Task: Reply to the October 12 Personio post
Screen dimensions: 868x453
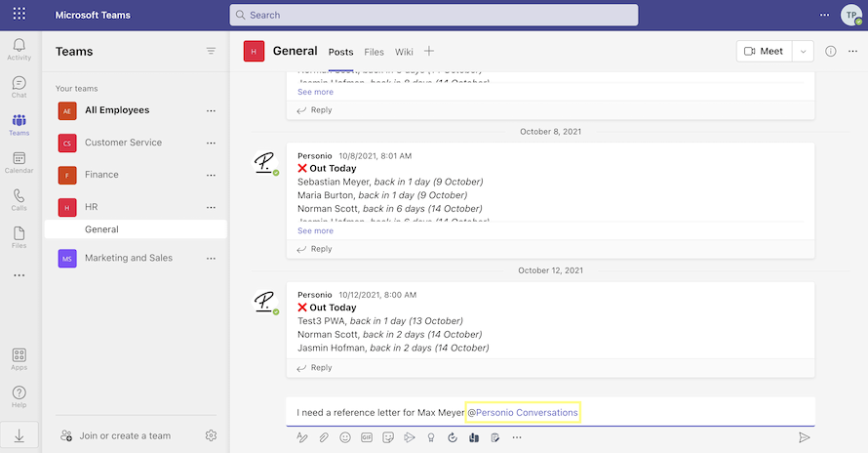Action: pos(314,368)
